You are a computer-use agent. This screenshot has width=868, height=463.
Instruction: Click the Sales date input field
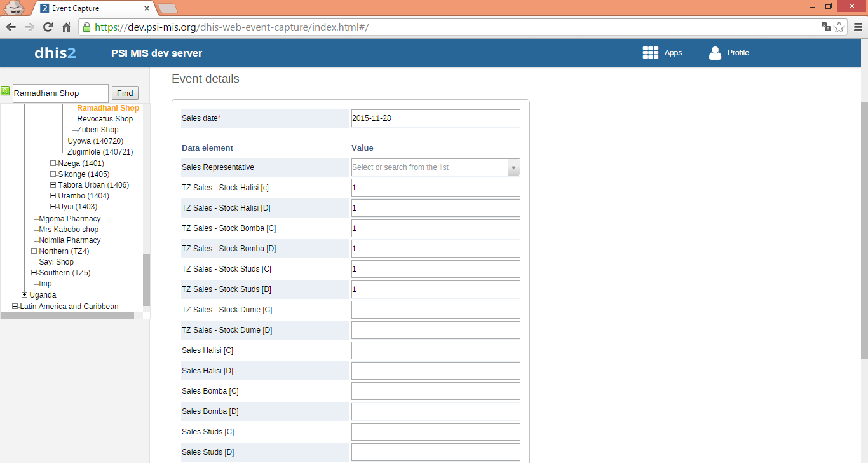[436, 118]
